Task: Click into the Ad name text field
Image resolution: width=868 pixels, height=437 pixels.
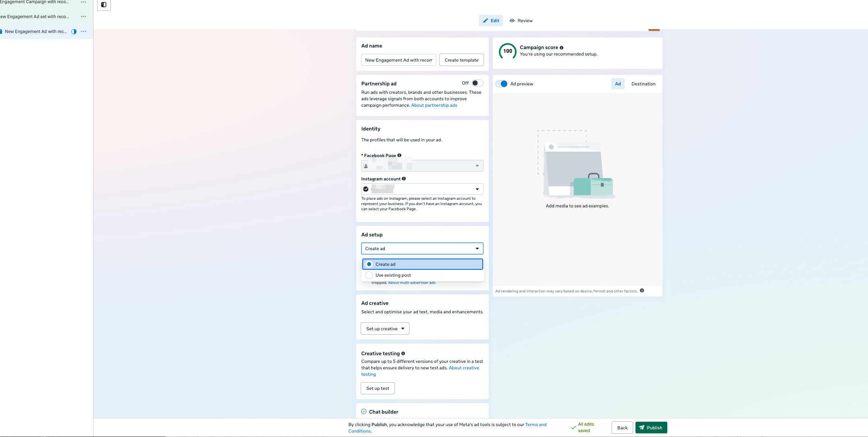Action: 398,60
